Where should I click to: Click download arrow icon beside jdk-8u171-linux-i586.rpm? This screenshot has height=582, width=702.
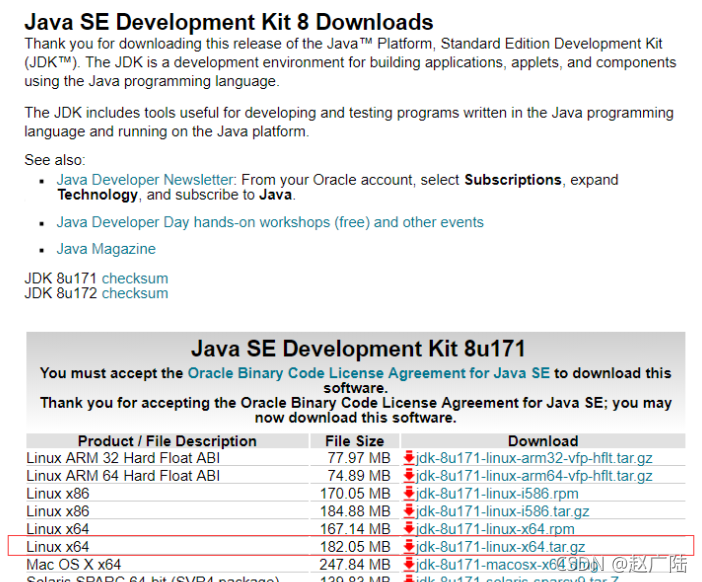coord(409,493)
